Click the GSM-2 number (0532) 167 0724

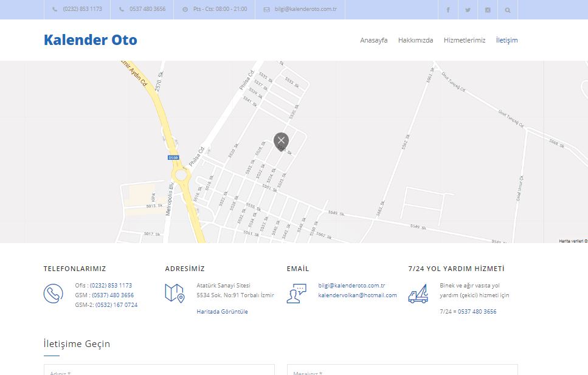[x=116, y=305]
